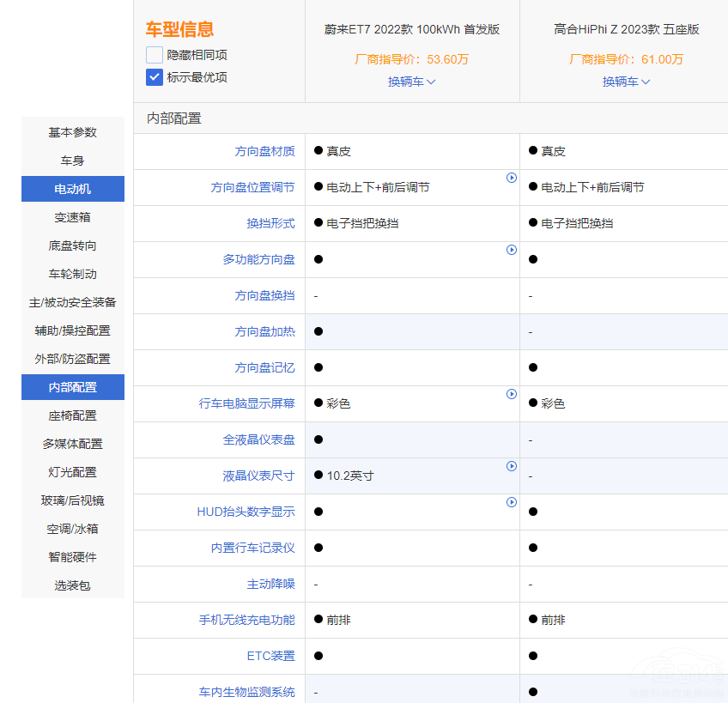Navigate to 多媒体配置 in sidebar

tap(73, 444)
